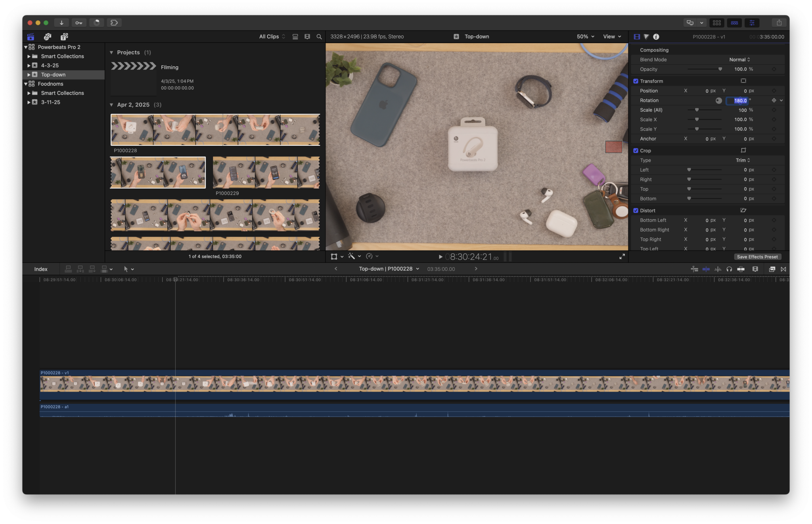Screen dimensions: 812x524
Task: Disable the Transform effect checkbox
Action: 636,81
